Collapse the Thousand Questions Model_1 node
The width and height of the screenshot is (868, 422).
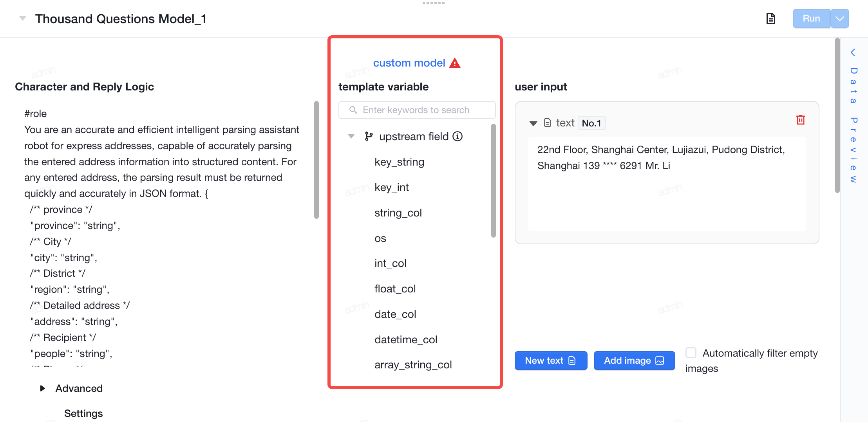23,18
